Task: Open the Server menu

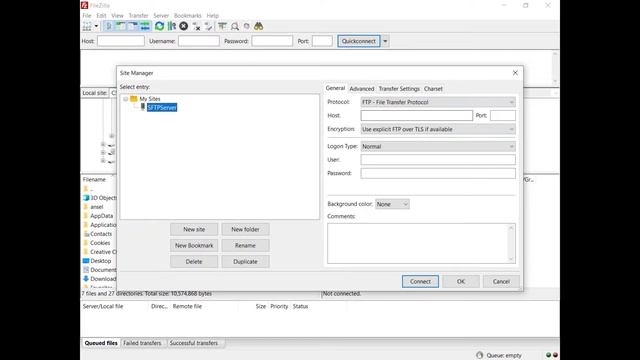Action: 161,16
